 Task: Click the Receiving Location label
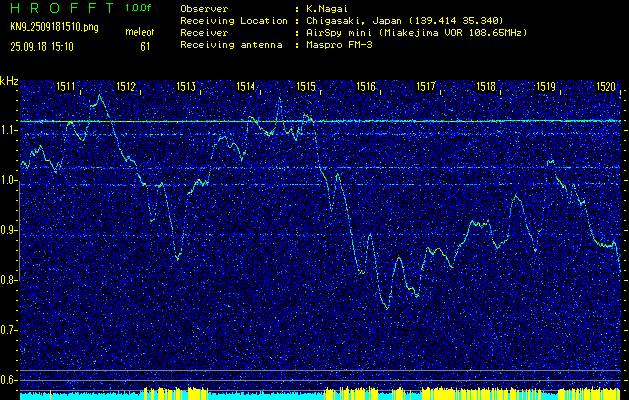click(x=234, y=21)
